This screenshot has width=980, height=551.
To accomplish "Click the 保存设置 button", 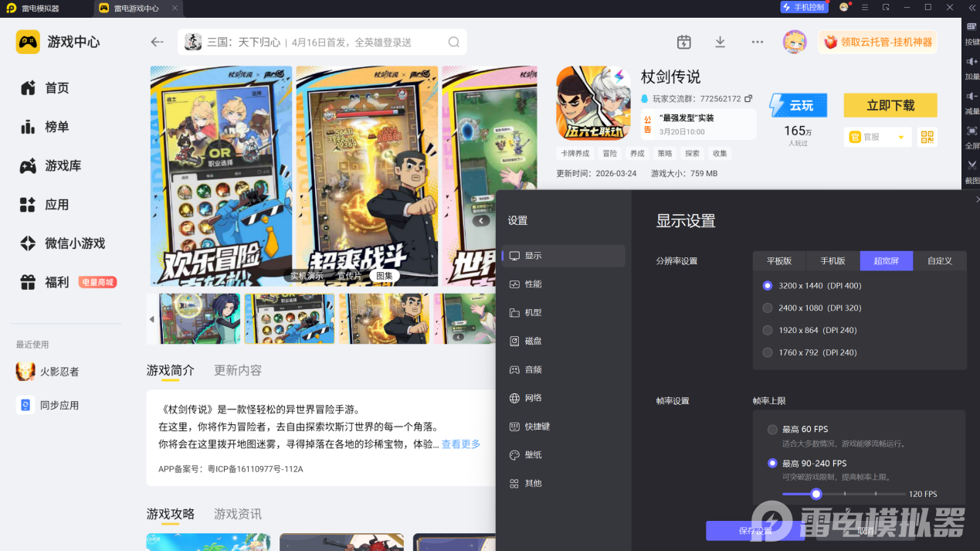I will (755, 531).
